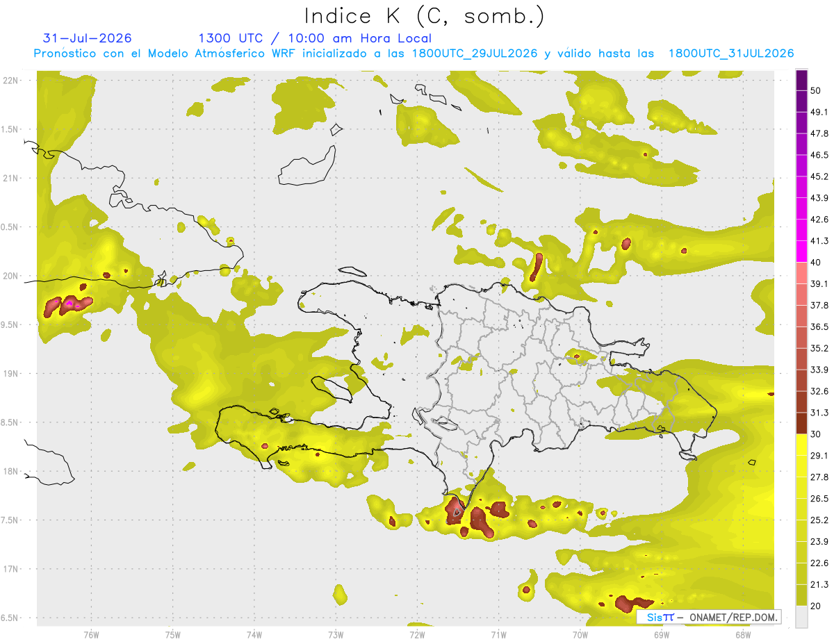Viewport: 834px width, 644px height.
Task: Click the "1800UTC_31JUL2026" valid-until time text
Action: pyautogui.click(x=731, y=53)
